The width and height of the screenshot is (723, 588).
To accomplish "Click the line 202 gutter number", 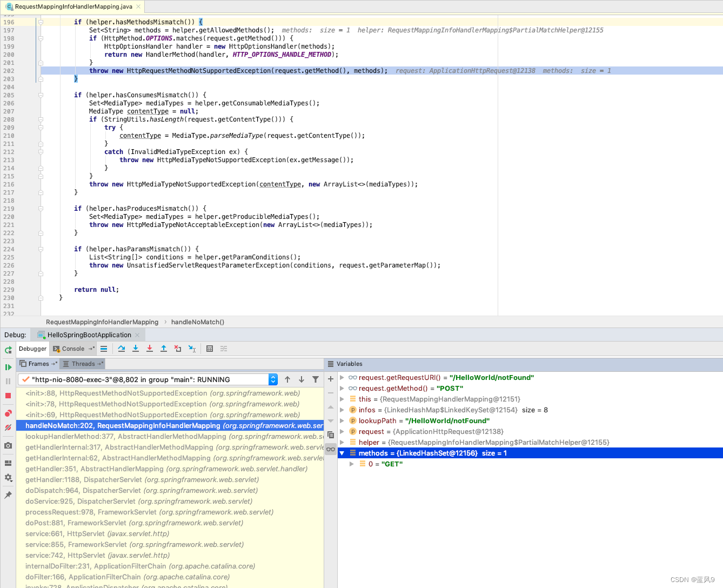I will (x=9, y=71).
